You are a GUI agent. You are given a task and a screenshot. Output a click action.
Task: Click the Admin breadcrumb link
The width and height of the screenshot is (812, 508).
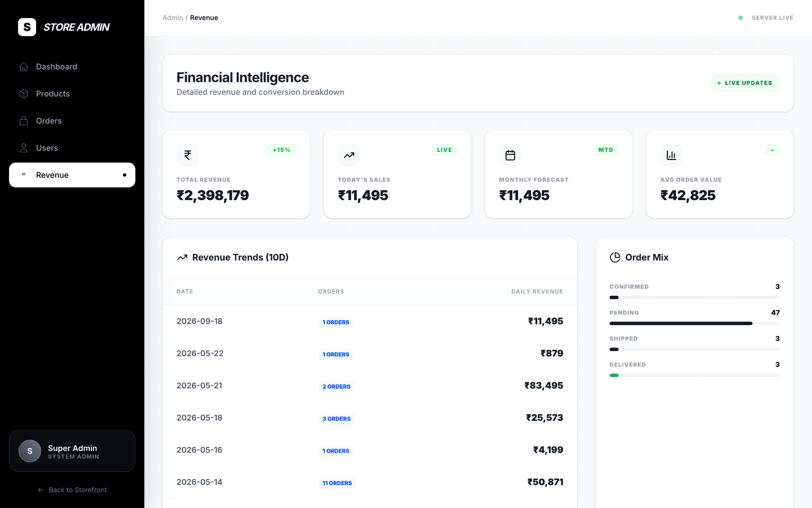173,18
